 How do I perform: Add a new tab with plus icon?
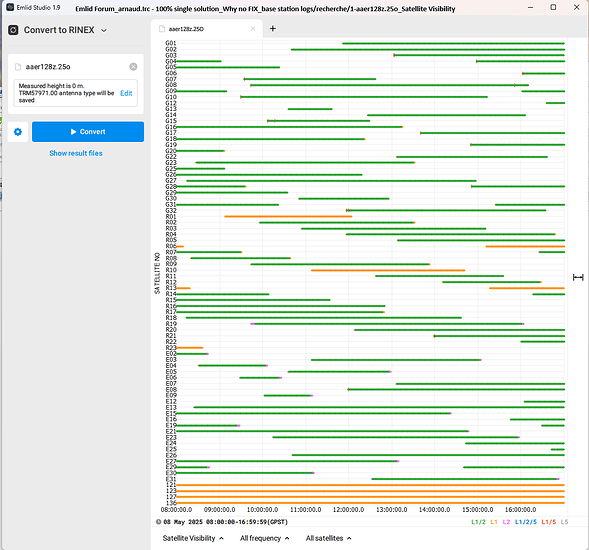[x=273, y=29]
